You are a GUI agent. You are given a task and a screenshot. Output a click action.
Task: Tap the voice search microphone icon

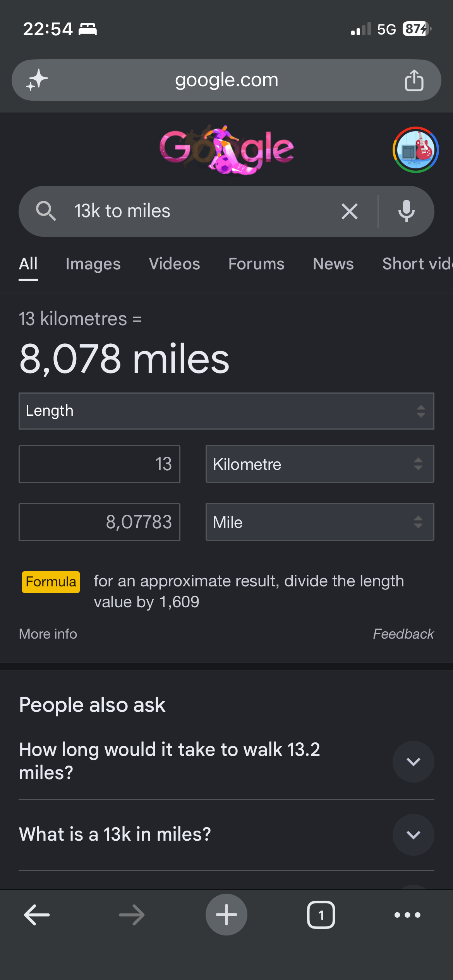click(x=407, y=211)
